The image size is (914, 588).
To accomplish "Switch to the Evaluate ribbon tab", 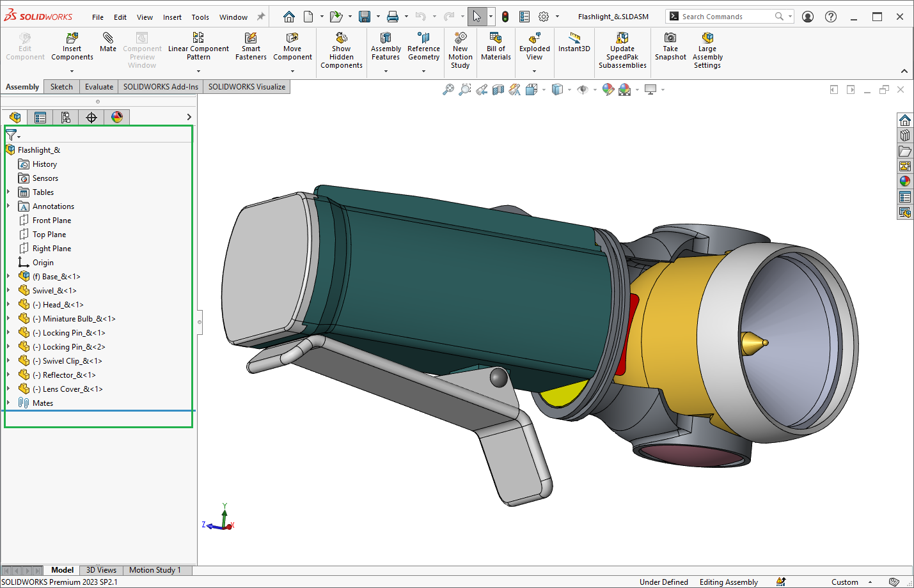I will point(98,87).
